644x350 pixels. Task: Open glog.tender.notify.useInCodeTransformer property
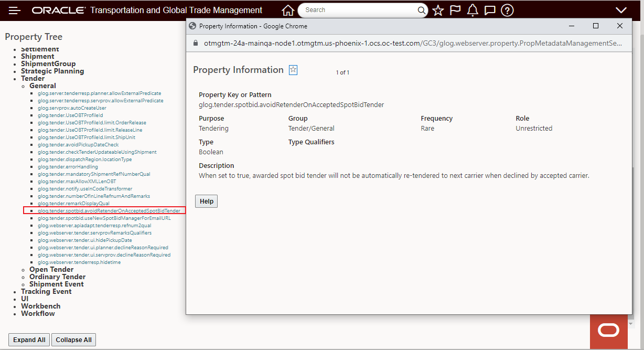click(85, 188)
